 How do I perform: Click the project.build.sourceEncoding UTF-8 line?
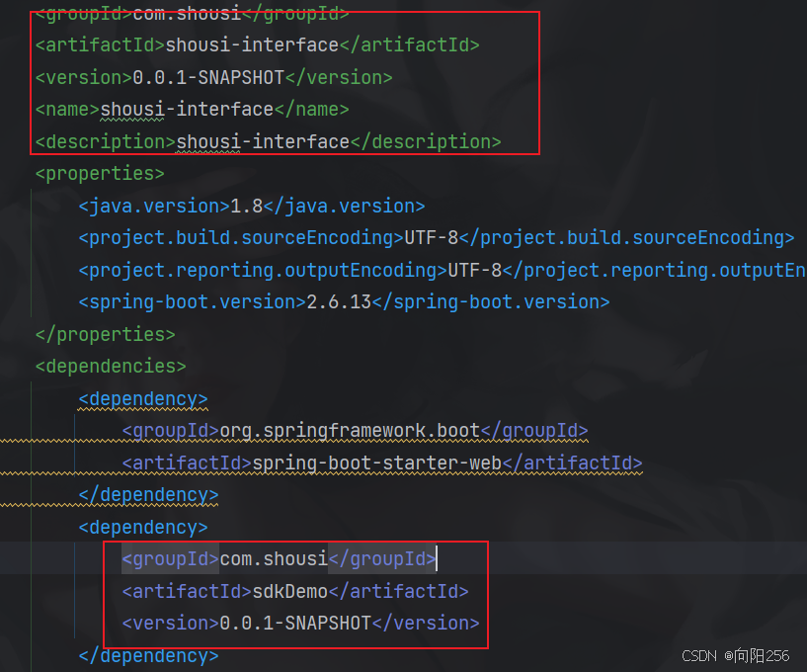point(437,238)
